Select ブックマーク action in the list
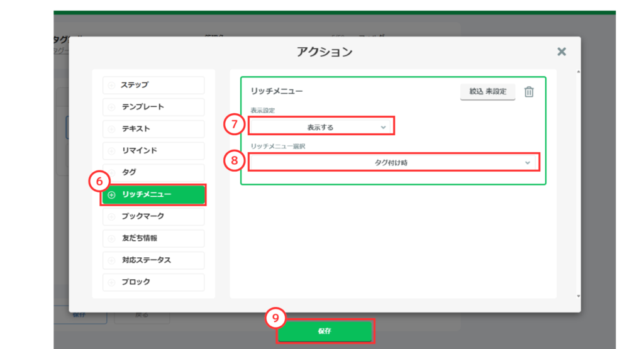This screenshot has height=349, width=644. tap(153, 216)
